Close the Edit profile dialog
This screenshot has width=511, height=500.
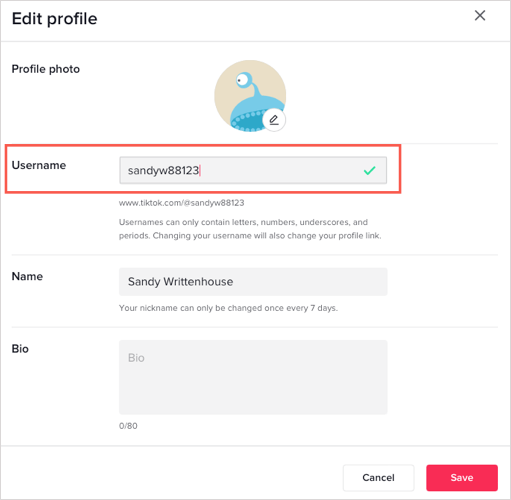(480, 15)
